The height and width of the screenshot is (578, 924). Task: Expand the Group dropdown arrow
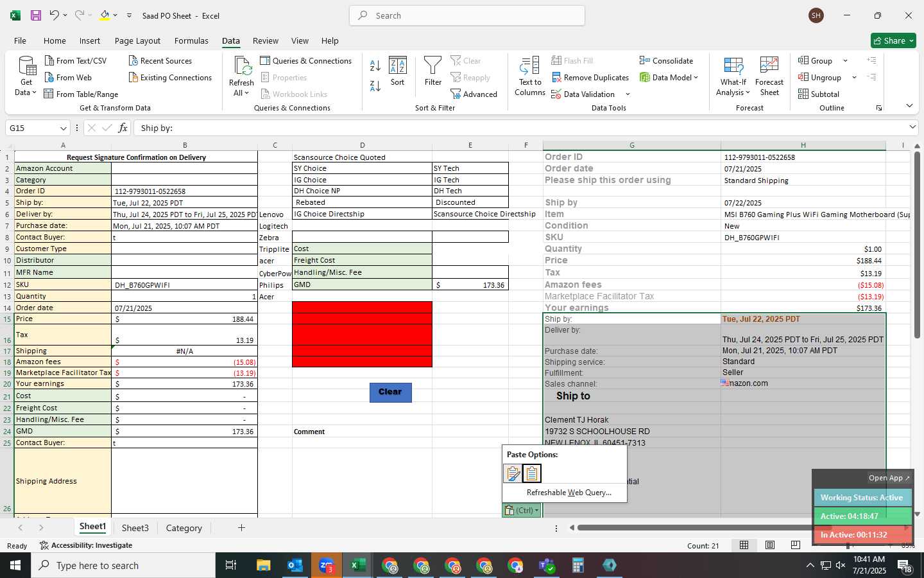(845, 61)
